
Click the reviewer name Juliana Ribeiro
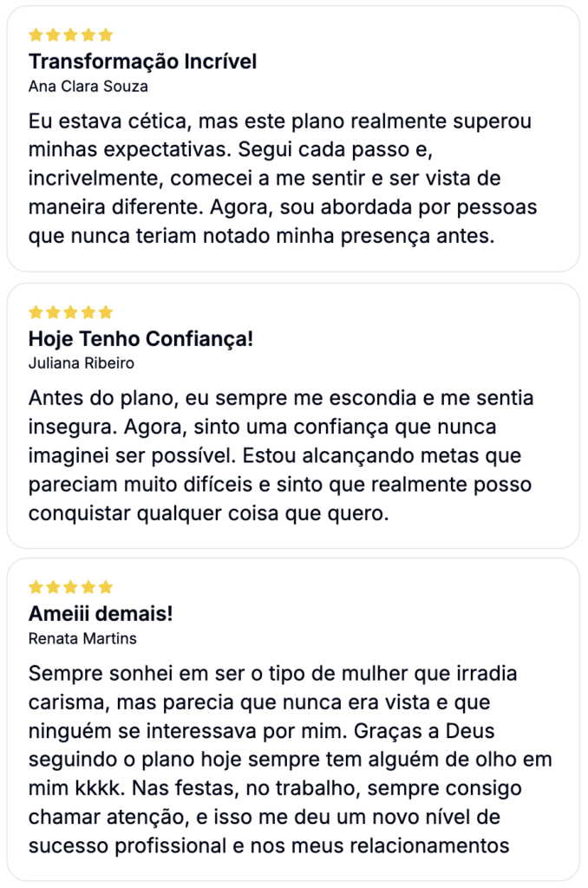point(82,363)
